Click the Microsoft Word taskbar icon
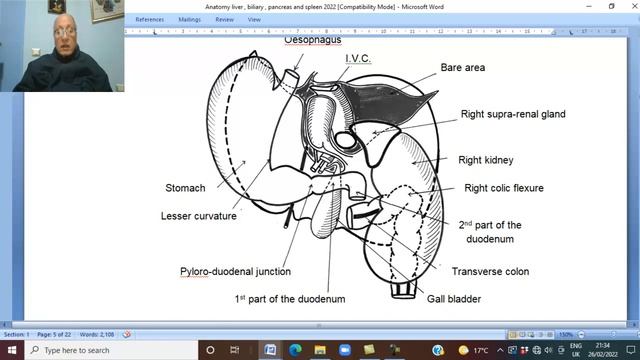 (270, 350)
